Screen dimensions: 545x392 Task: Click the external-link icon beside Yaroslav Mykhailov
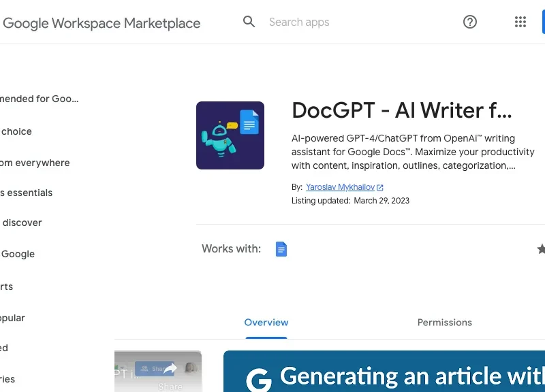point(381,186)
